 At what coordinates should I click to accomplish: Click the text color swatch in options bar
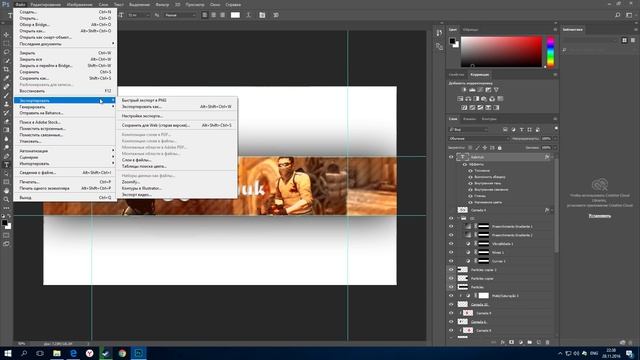pos(236,15)
